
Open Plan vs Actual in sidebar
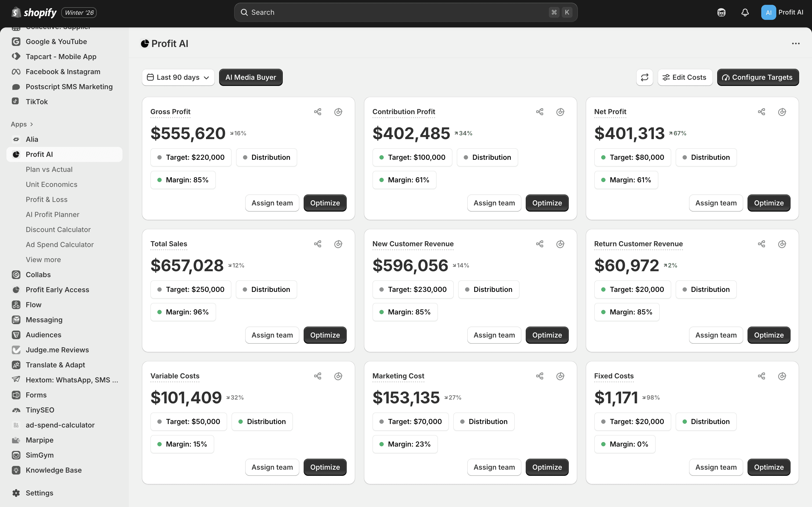pyautogui.click(x=49, y=169)
